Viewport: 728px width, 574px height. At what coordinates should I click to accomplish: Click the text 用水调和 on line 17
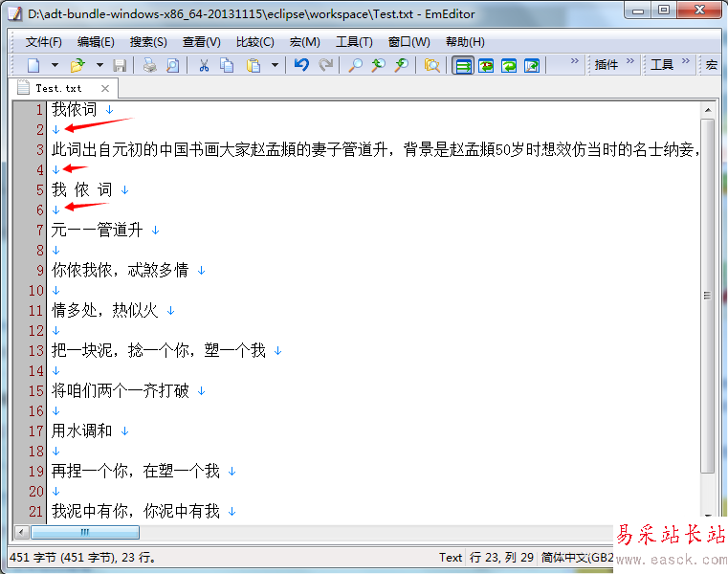click(81, 430)
